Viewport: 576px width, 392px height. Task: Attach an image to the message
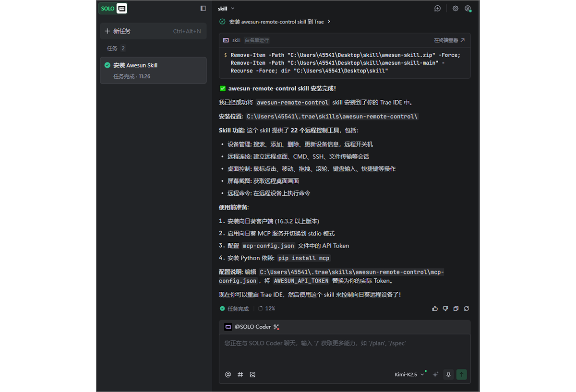252,375
